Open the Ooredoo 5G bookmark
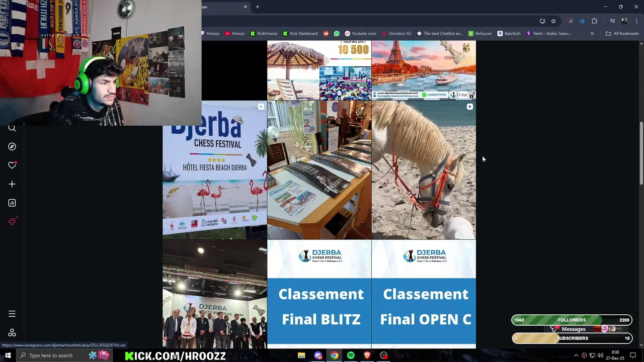 [396, 33]
